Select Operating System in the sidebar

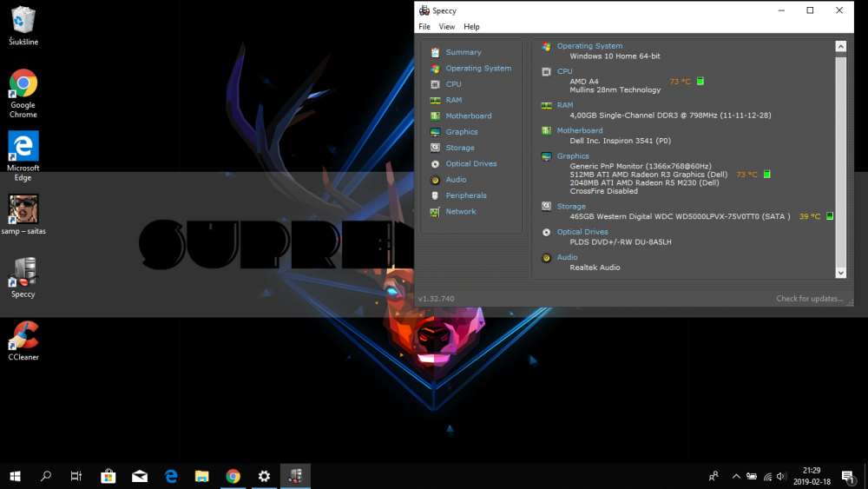point(478,68)
